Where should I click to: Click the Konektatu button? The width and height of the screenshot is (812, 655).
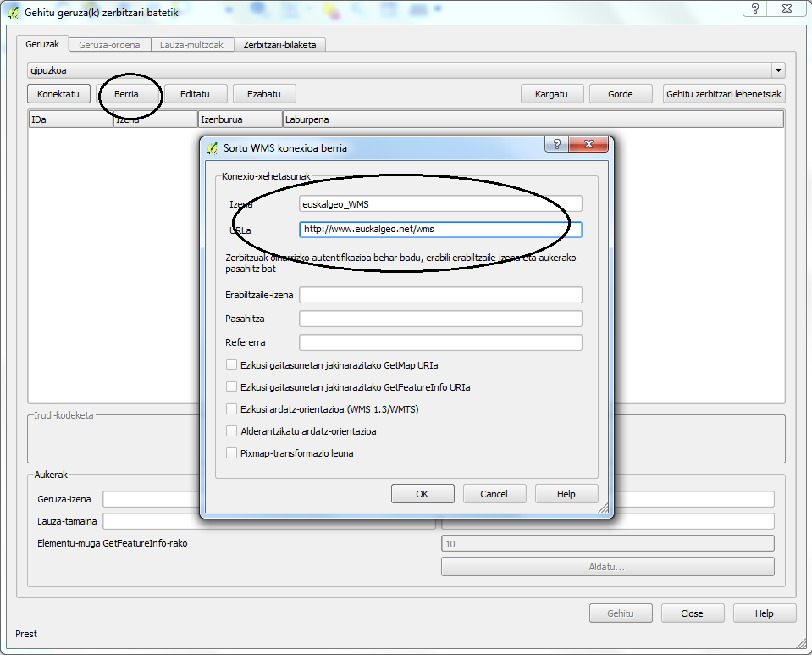(x=58, y=94)
